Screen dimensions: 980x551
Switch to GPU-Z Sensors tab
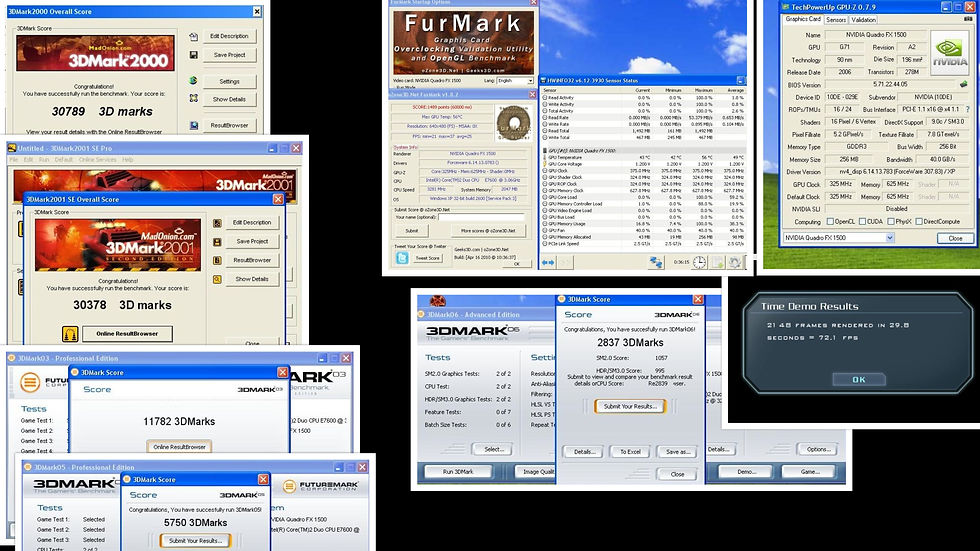(x=836, y=20)
